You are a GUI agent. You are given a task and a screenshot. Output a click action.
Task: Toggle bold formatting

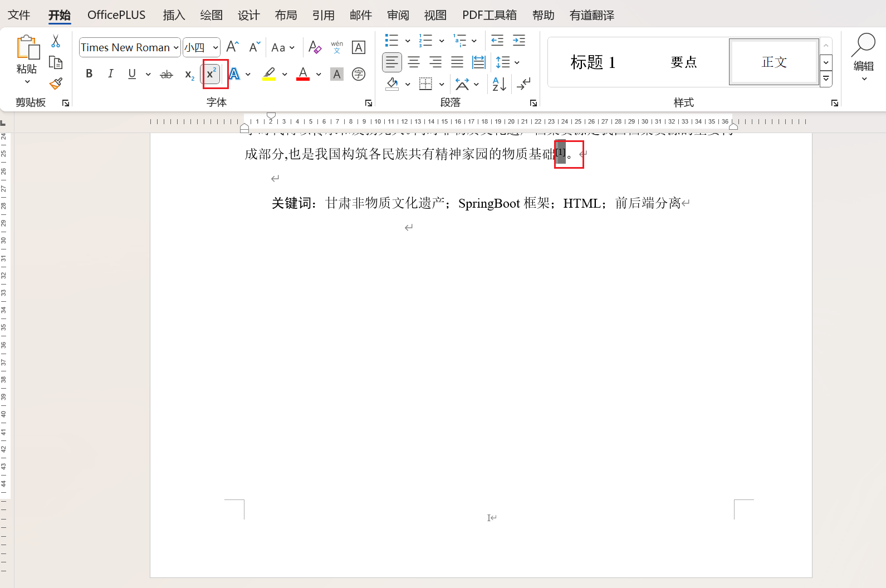point(89,73)
